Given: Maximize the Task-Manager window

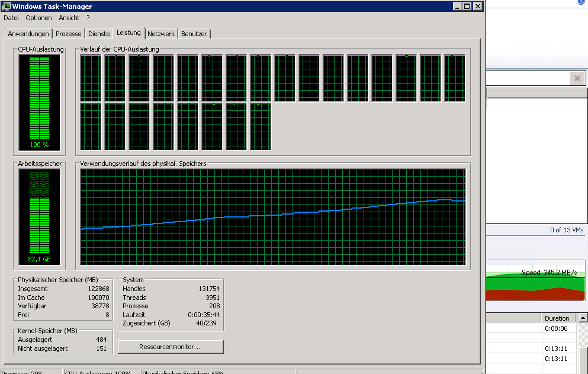Looking at the screenshot, I should tap(467, 7).
